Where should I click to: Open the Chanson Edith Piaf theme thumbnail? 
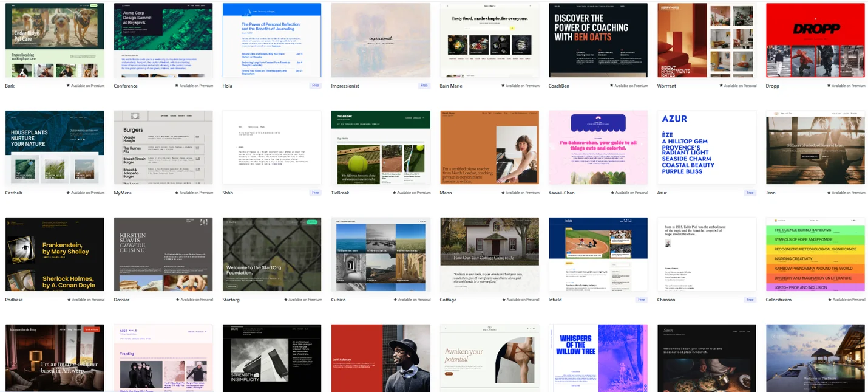pyautogui.click(x=707, y=255)
